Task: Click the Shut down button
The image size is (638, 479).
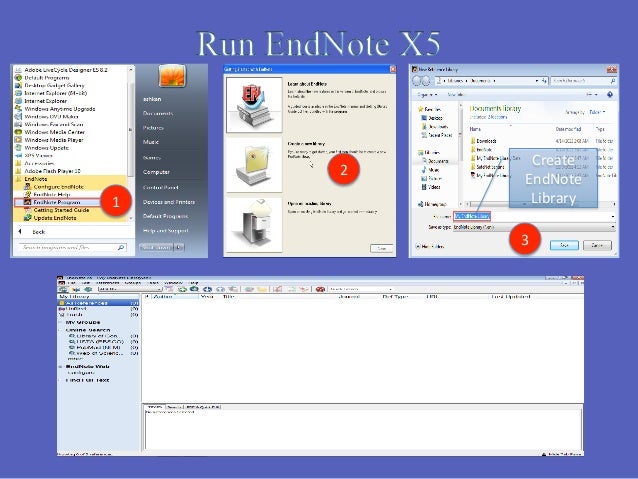Action: [x=157, y=247]
